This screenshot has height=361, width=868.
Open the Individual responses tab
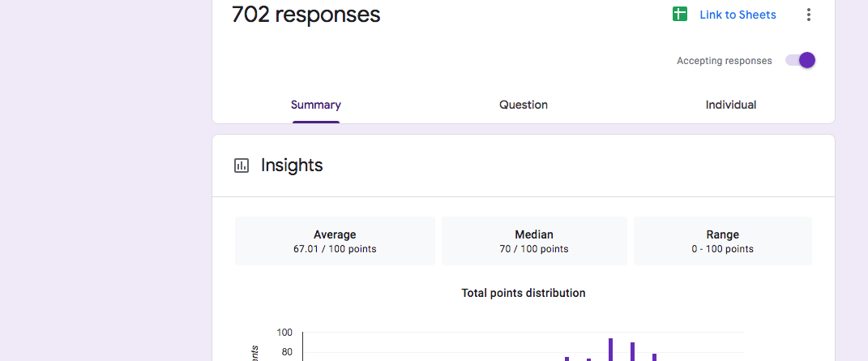tap(731, 105)
